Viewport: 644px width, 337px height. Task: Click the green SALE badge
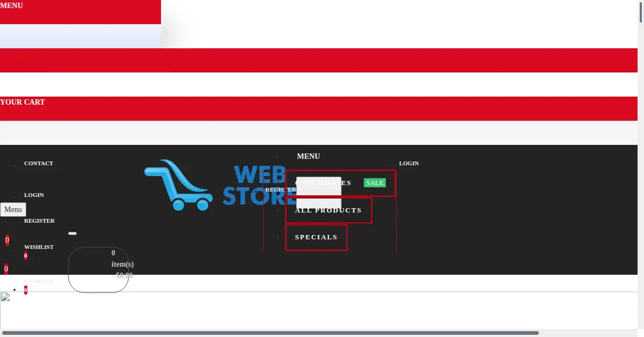click(375, 183)
